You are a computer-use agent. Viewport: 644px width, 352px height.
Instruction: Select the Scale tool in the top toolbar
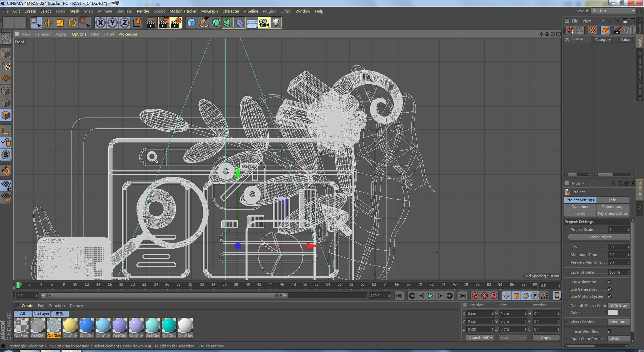pos(60,23)
